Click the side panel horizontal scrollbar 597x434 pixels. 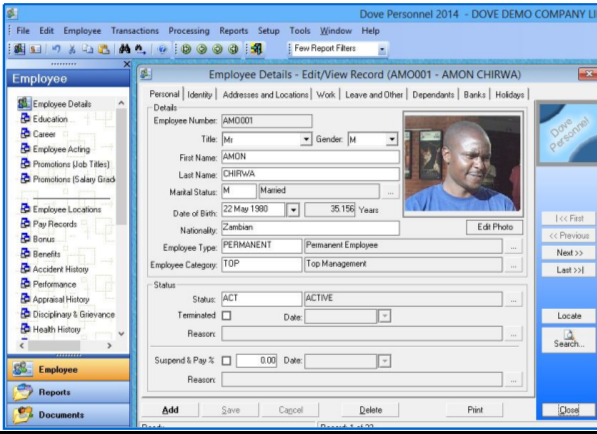pos(54,346)
